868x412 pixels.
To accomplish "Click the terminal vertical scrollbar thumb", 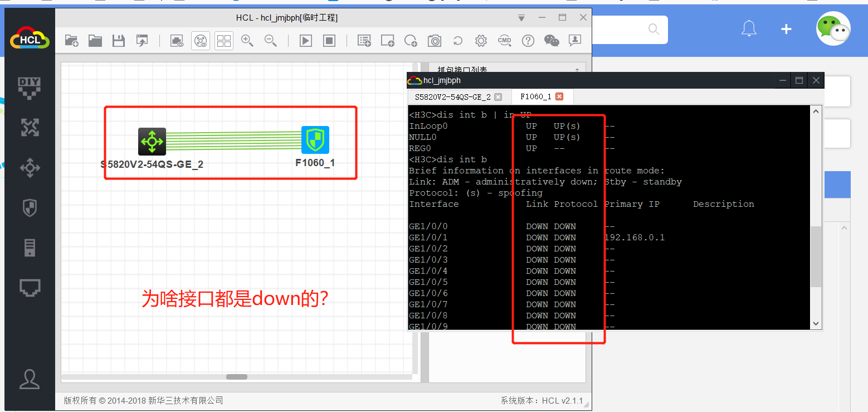I will [816, 256].
